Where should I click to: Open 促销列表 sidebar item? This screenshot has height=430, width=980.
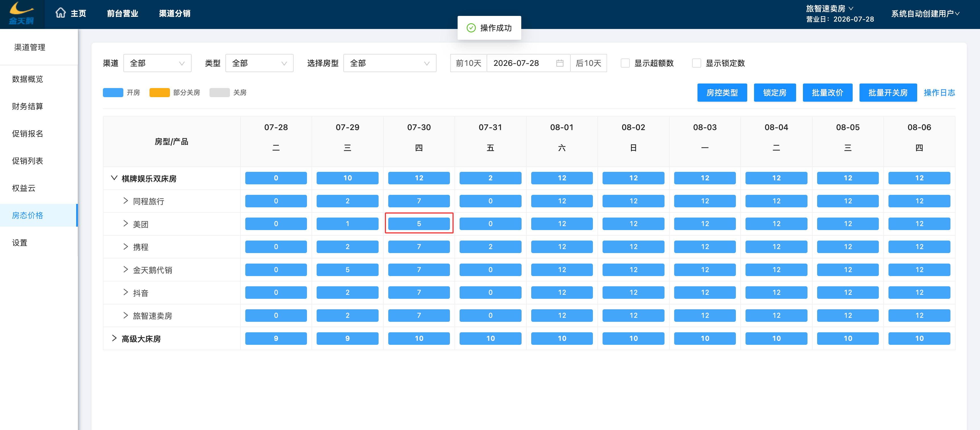click(x=27, y=161)
